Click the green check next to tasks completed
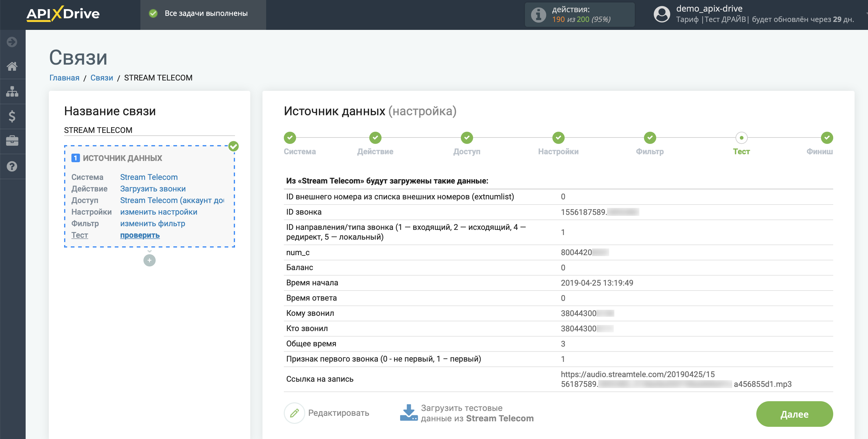Image resolution: width=868 pixels, height=439 pixels. coord(153,13)
